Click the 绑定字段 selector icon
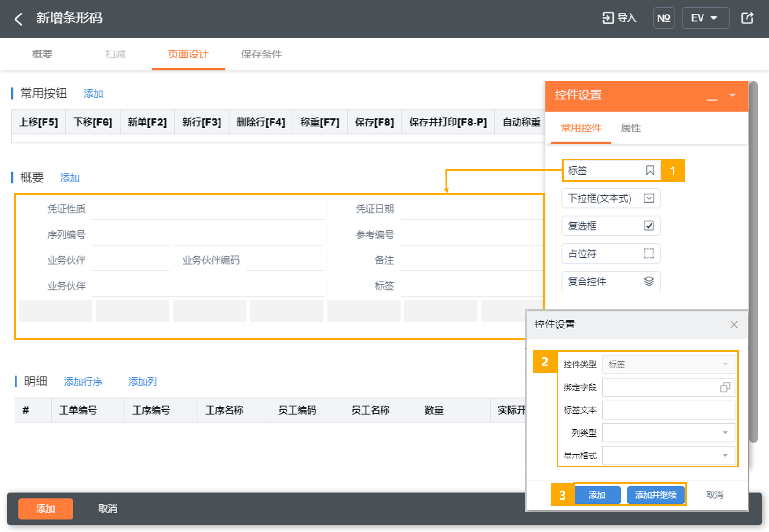Screen dimensions: 769x532 [x=725, y=387]
